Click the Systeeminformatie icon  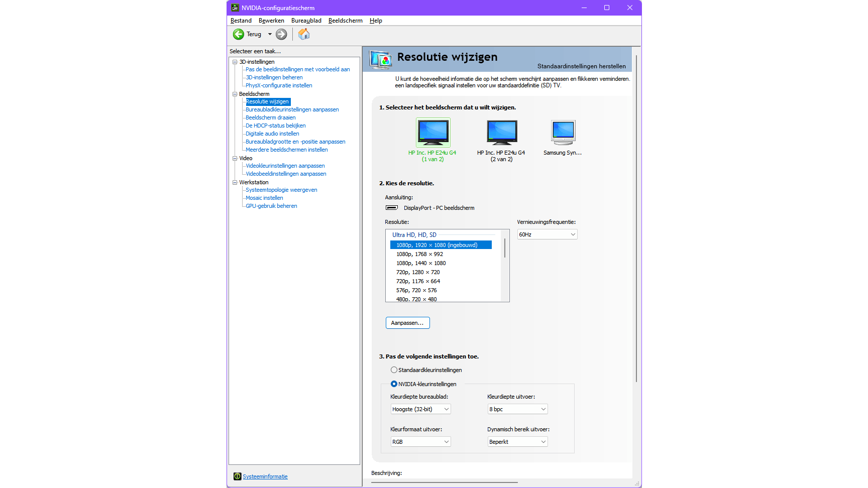pos(237,476)
